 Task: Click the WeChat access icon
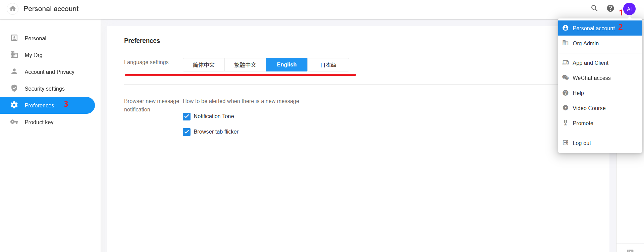click(x=566, y=78)
